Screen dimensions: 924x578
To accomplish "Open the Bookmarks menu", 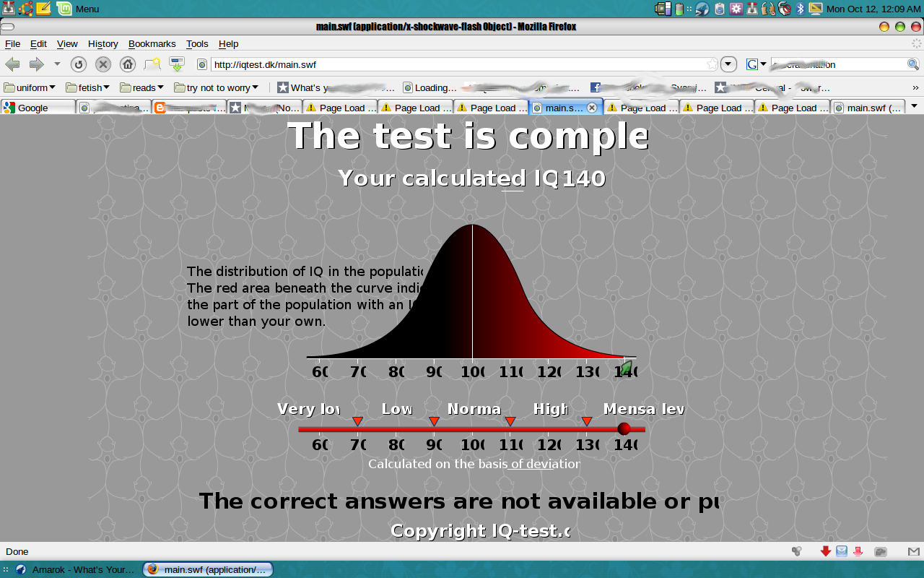I will (152, 44).
